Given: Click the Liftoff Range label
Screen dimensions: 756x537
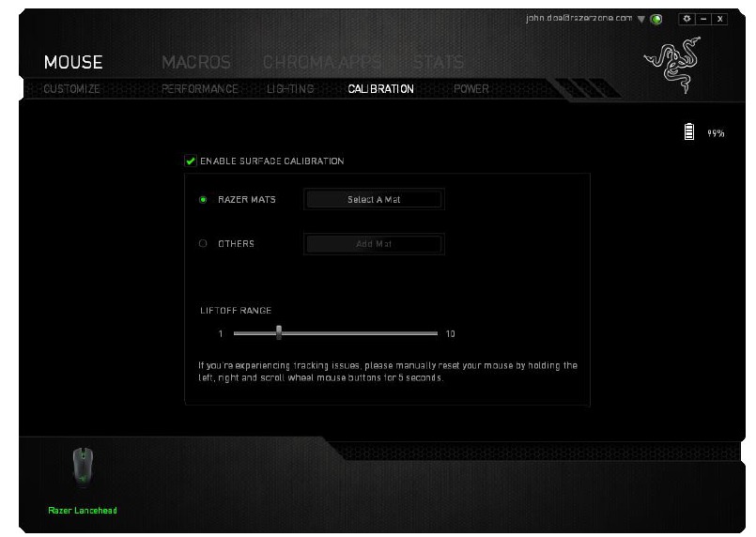Looking at the screenshot, I should pos(236,311).
